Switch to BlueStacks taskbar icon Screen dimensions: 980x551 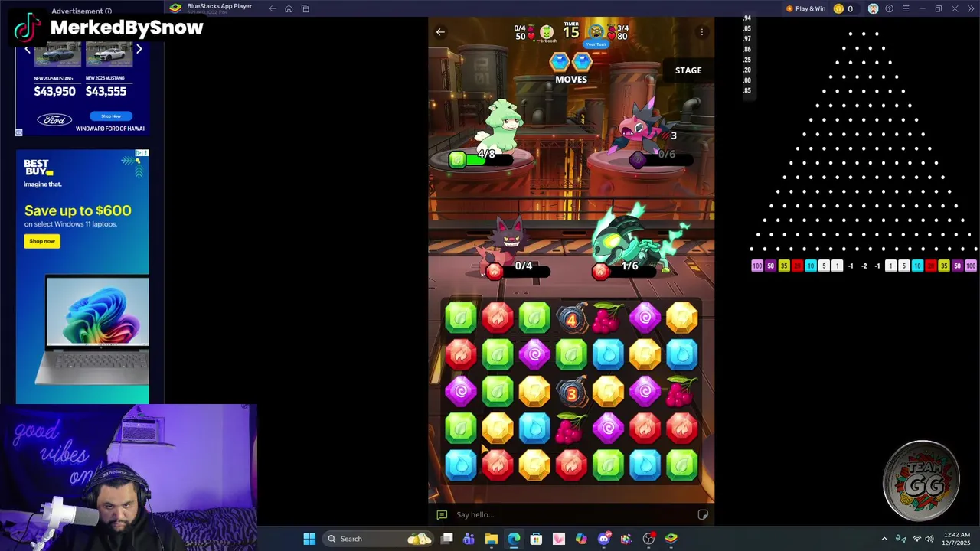click(671, 539)
